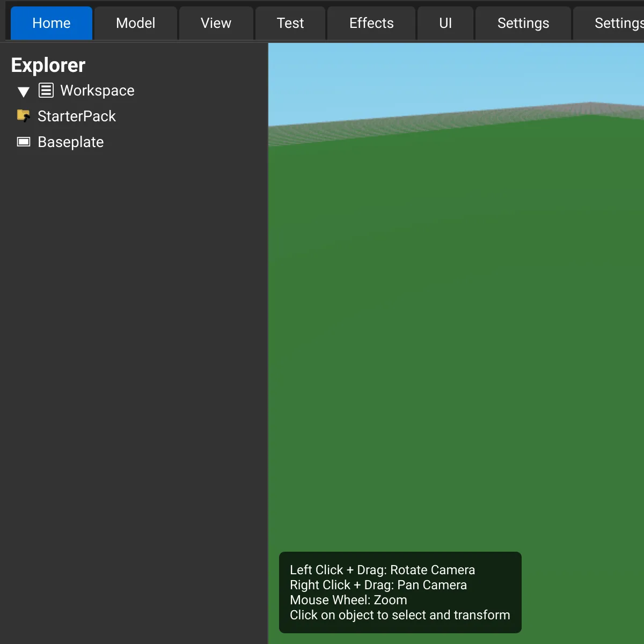Click the camera controls help overlay
The height and width of the screenshot is (644, 644).
point(400,592)
